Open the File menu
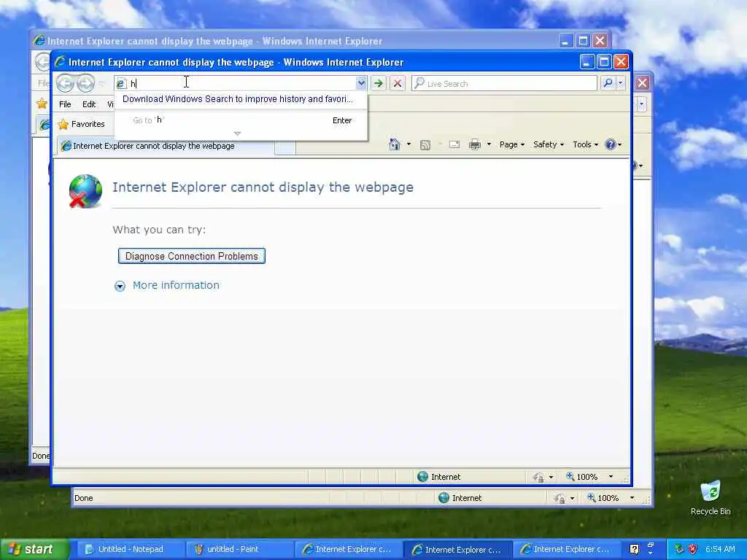747x560 pixels. coord(65,104)
